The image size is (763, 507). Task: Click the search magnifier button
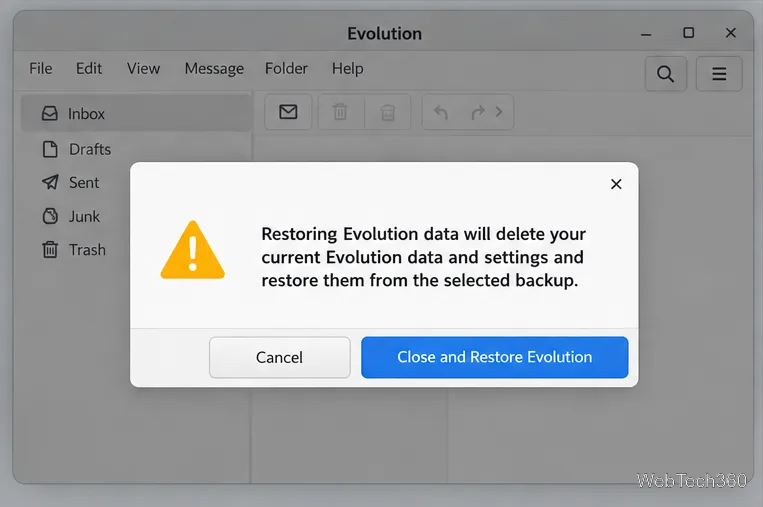(x=666, y=74)
